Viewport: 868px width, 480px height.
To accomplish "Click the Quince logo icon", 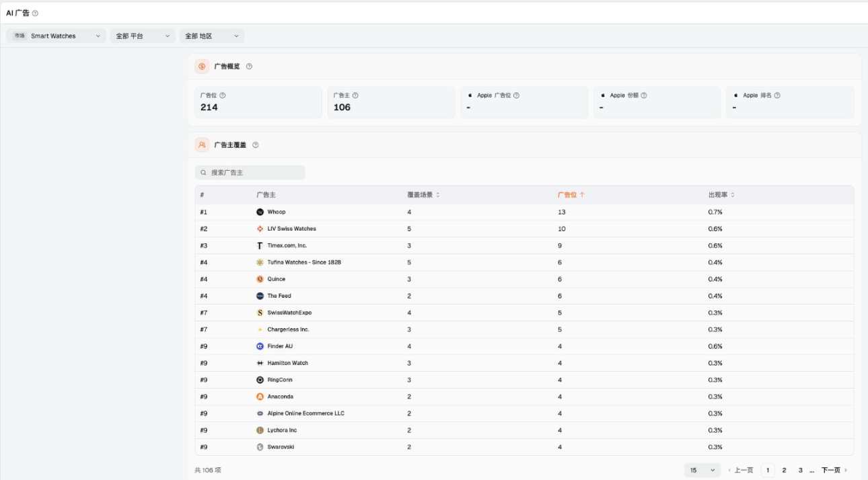I will (x=260, y=279).
